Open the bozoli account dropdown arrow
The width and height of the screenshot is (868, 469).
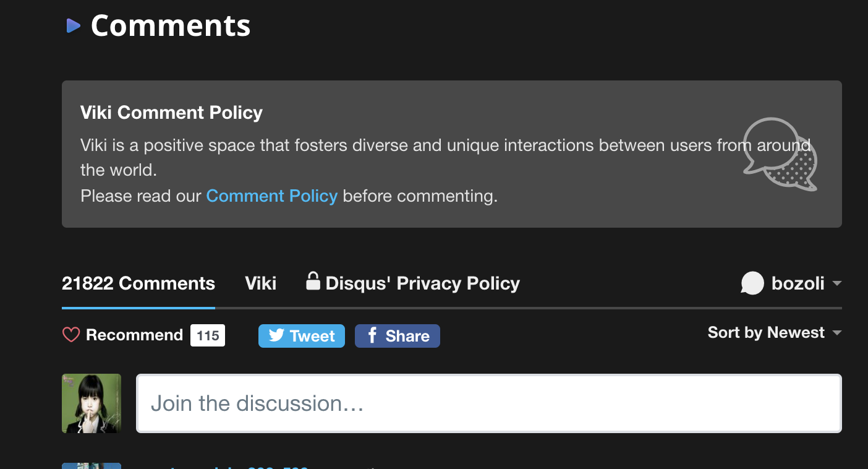(x=837, y=283)
